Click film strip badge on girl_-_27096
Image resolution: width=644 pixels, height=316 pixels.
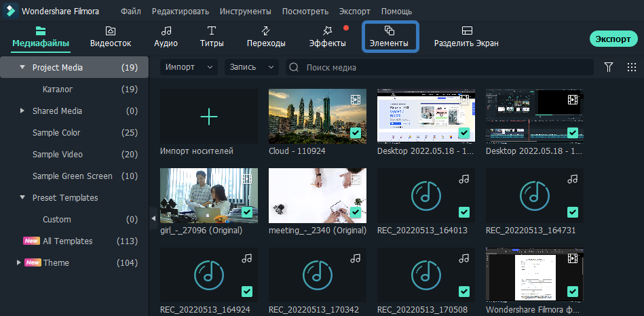(247, 178)
